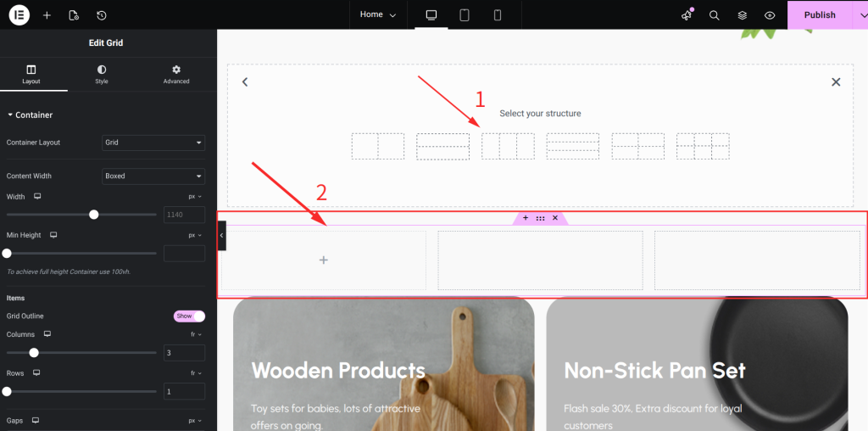Toggle the Grid Outline Show switch
This screenshot has width=868, height=431.
coord(189,316)
